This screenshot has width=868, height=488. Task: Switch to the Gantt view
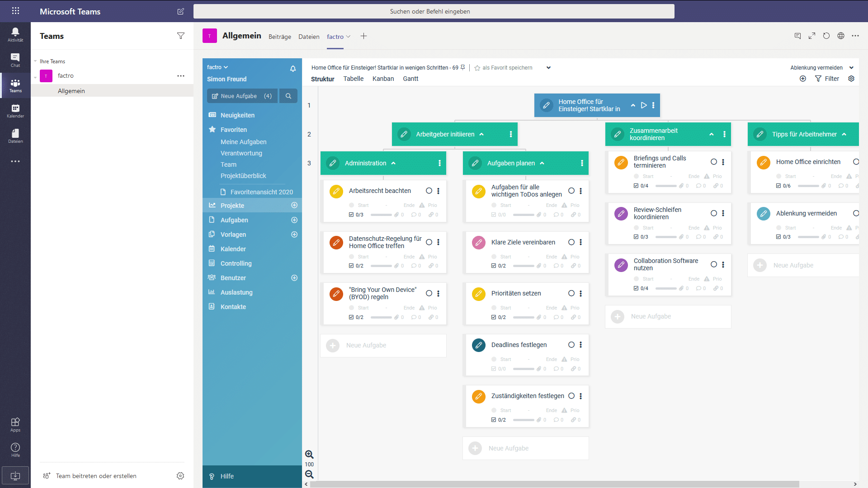(x=410, y=79)
